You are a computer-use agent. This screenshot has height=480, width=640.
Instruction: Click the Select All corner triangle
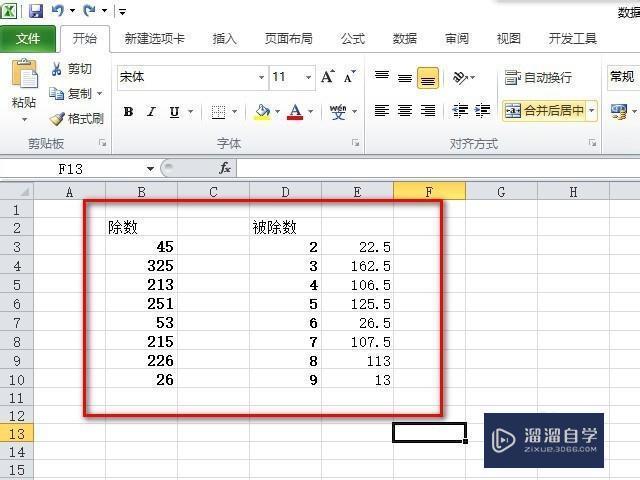click(x=24, y=191)
